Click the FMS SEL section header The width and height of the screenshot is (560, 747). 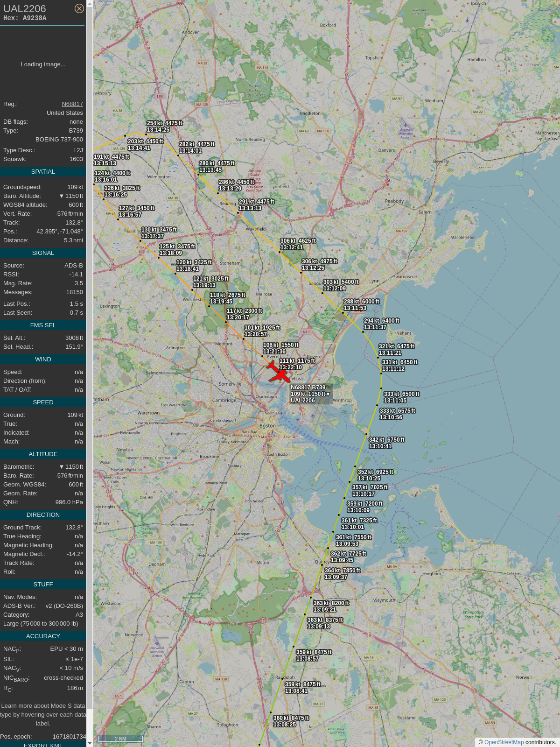pyautogui.click(x=43, y=325)
